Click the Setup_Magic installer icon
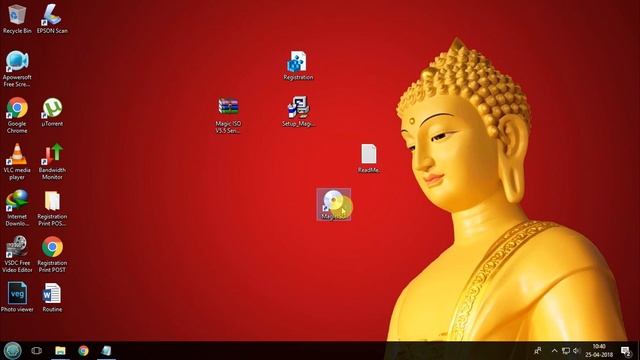640x360 pixels. 298,111
